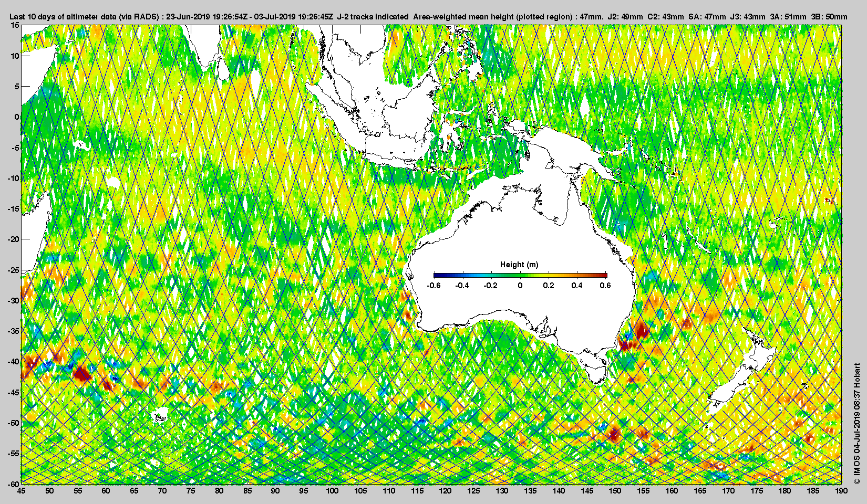
Task: Click 'J-2 tracks indicated' in the header
Action: coord(373,17)
